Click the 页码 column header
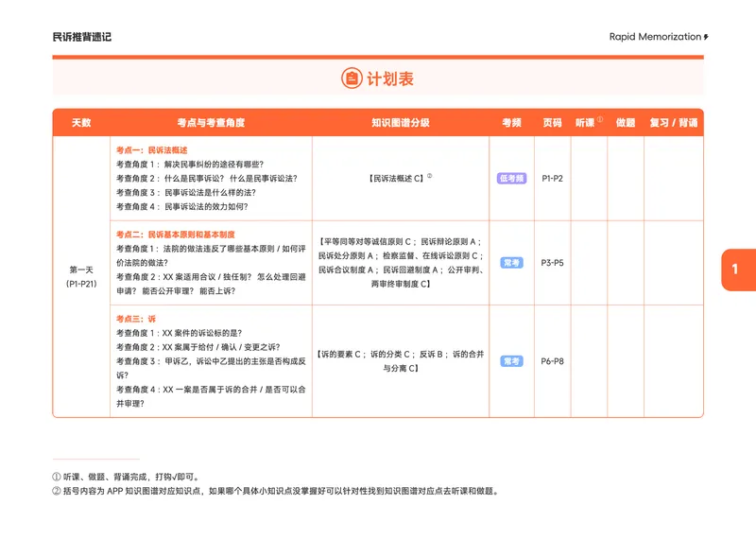This screenshot has height=540, width=756. point(552,123)
